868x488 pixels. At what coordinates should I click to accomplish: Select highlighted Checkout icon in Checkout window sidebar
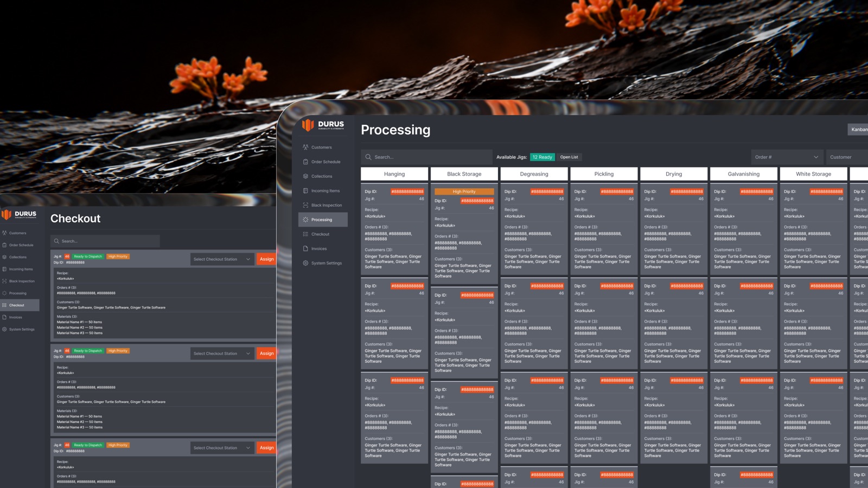[x=4, y=305]
